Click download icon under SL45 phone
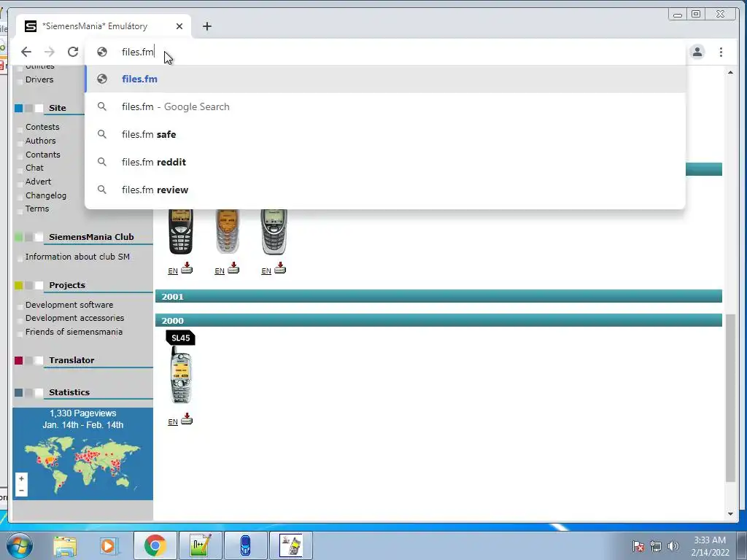The width and height of the screenshot is (747, 560). [x=187, y=419]
